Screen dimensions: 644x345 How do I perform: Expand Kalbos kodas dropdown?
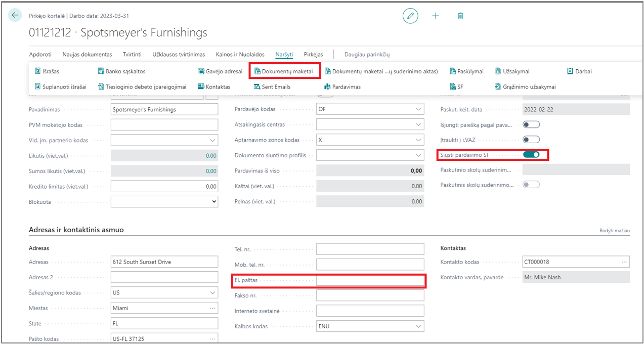pos(418,326)
